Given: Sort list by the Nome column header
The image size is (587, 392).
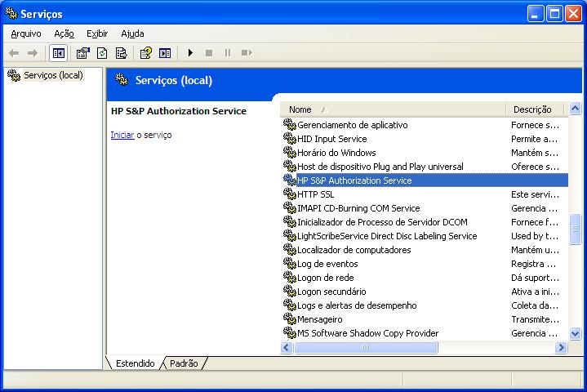Looking at the screenshot, I should [x=392, y=109].
